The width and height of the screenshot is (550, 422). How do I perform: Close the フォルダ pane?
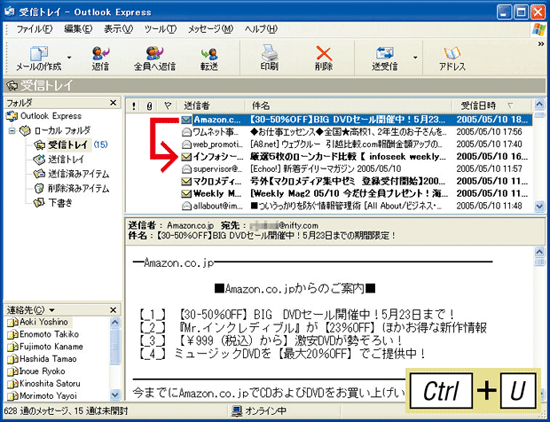tap(113, 103)
